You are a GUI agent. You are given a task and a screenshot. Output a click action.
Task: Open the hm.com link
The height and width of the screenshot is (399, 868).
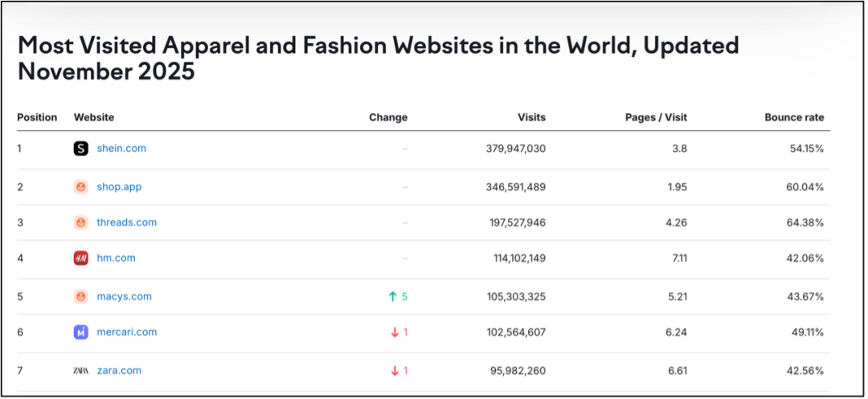point(116,258)
